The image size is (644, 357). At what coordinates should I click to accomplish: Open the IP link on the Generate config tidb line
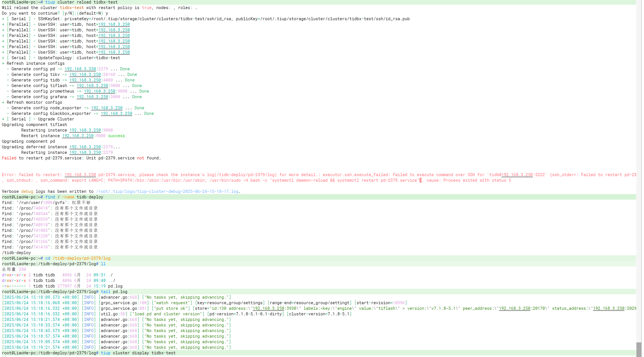pos(85,80)
